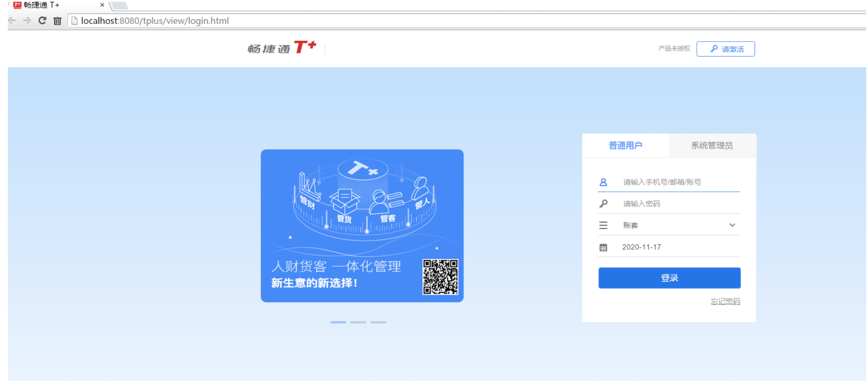Click the 产品未授权 text
The image size is (868, 381).
[x=674, y=49]
